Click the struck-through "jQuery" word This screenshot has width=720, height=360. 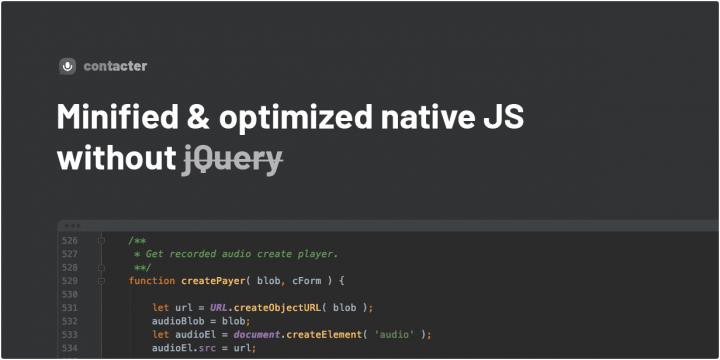point(232,160)
